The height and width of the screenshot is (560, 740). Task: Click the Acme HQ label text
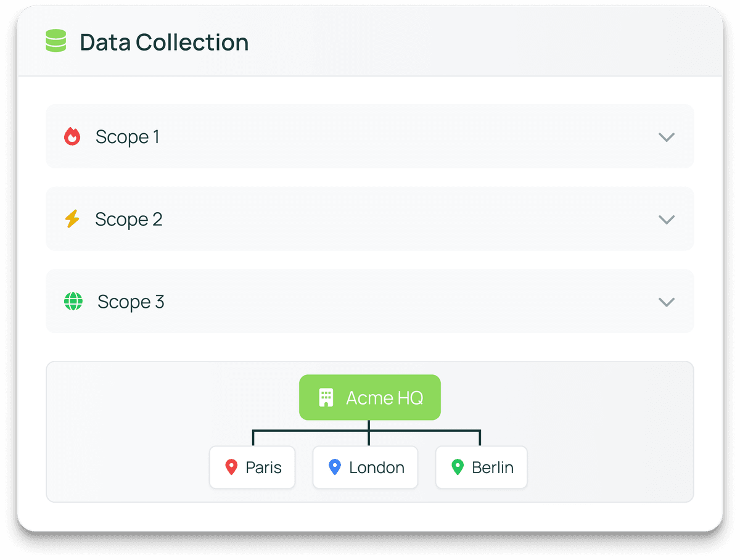385,398
